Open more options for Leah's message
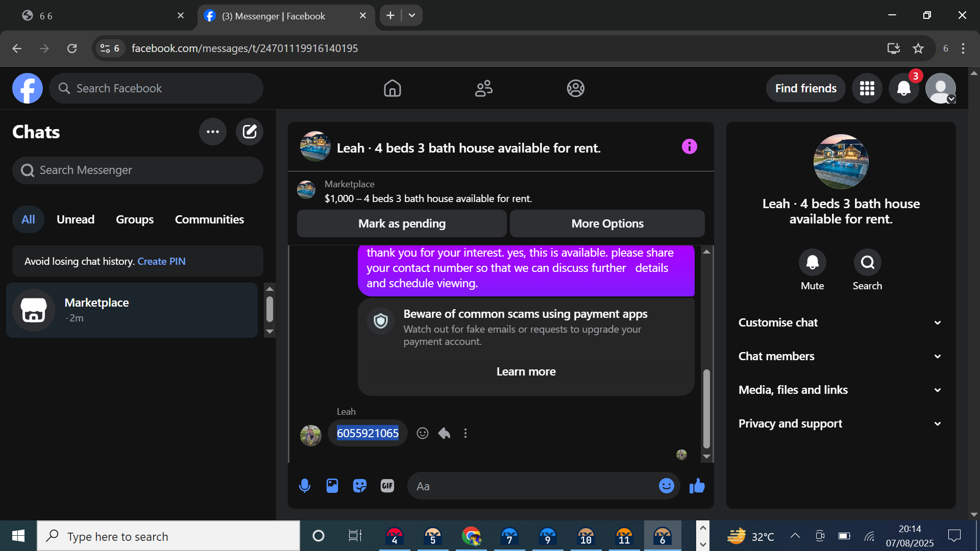Screen dimensions: 980x551 [x=465, y=433]
